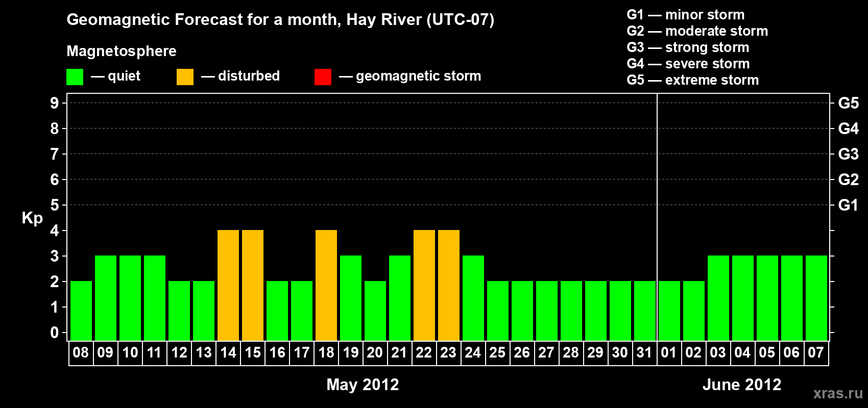Click the Kp value 0 on the axis

[55, 333]
